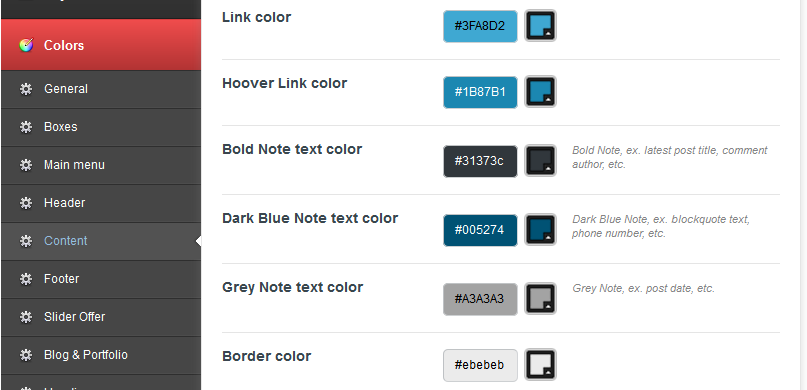This screenshot has width=807, height=390.
Task: Click gear icon beside Slider Offer
Action: (26, 317)
